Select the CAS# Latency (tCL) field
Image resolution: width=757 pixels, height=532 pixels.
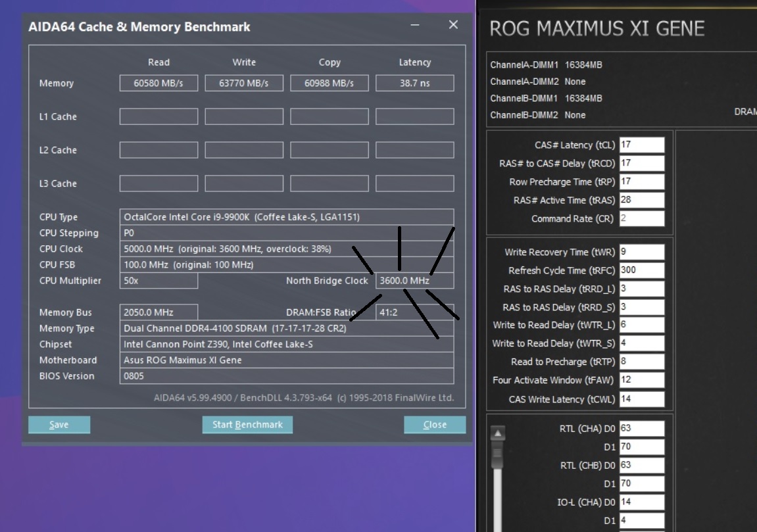[642, 145]
